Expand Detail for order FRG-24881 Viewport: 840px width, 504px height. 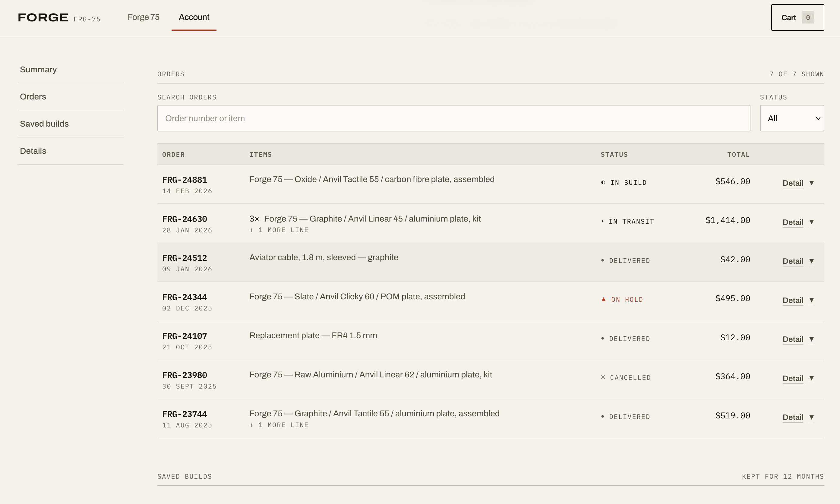pos(798,183)
